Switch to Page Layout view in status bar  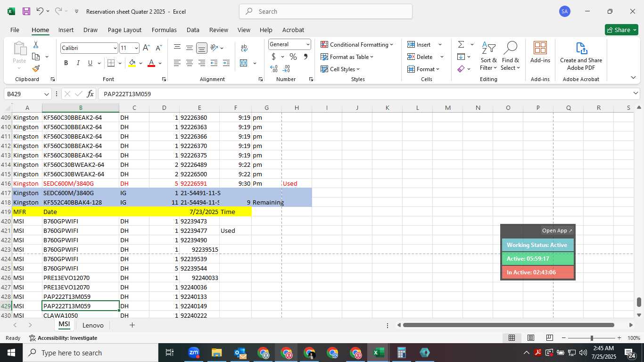coord(530,338)
